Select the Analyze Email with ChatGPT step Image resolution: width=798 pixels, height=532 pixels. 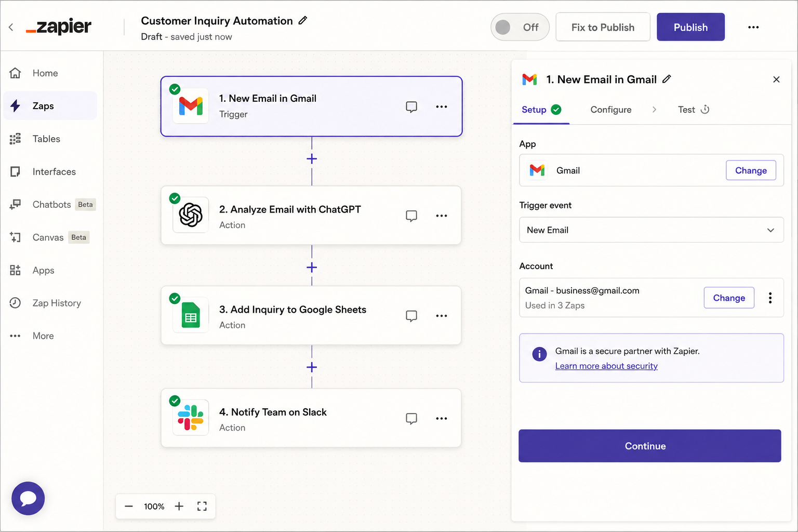pos(311,216)
